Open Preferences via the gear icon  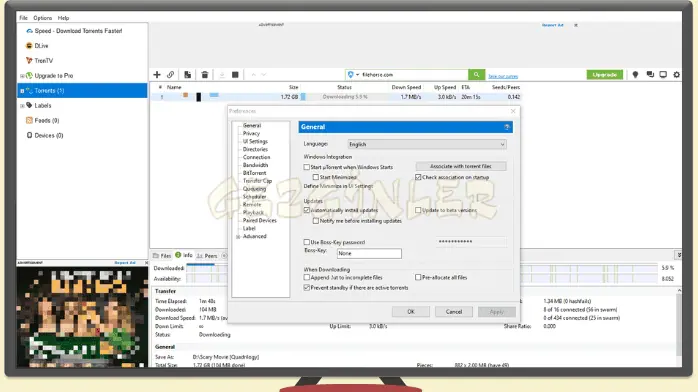point(677,75)
